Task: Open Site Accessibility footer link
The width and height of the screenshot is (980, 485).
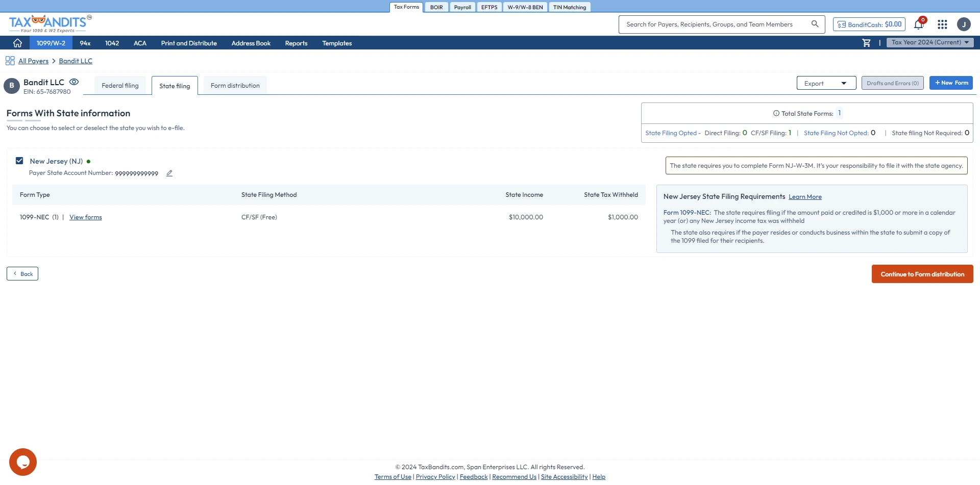Action: (564, 477)
